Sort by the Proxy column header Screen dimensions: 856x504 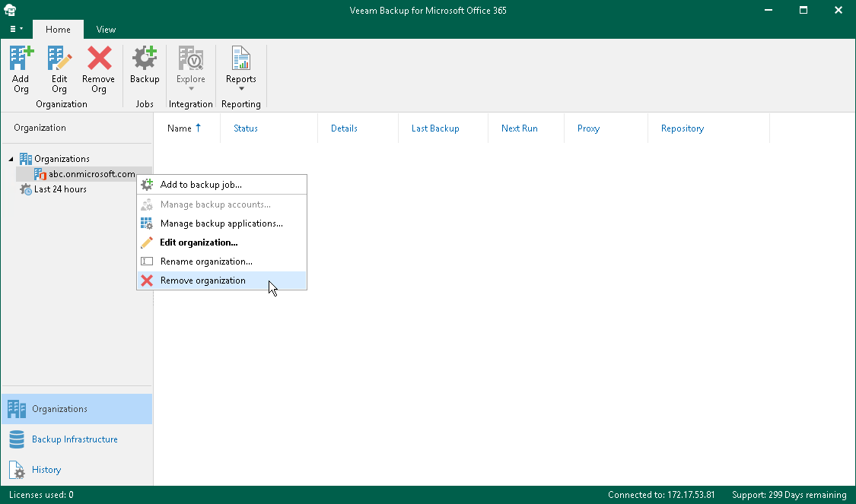click(x=588, y=128)
